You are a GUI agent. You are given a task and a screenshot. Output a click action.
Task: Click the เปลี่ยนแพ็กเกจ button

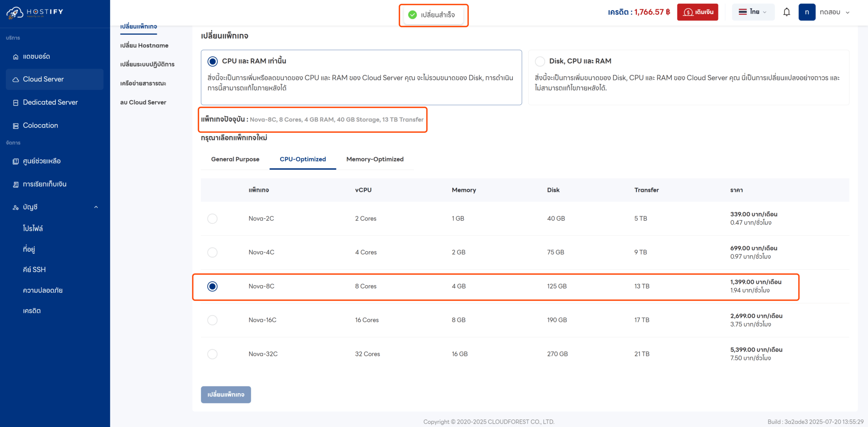[x=226, y=394]
